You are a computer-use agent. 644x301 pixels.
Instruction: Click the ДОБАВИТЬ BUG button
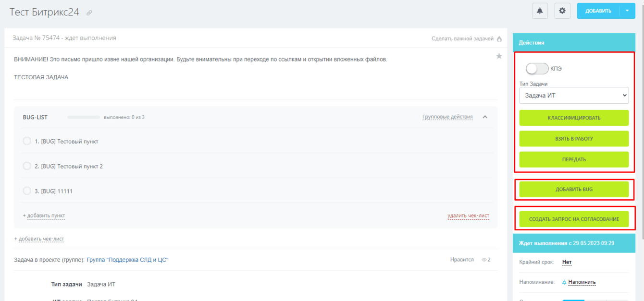point(574,189)
